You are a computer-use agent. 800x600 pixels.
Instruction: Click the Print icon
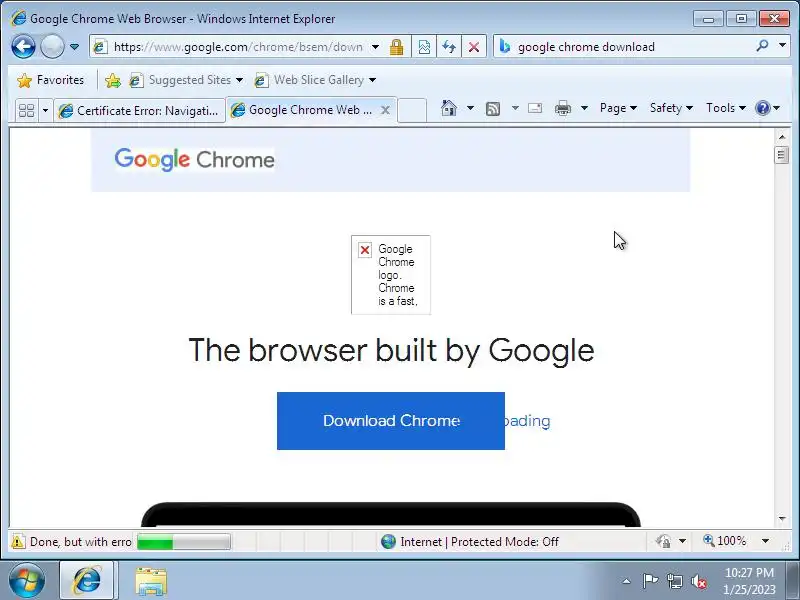(x=563, y=108)
